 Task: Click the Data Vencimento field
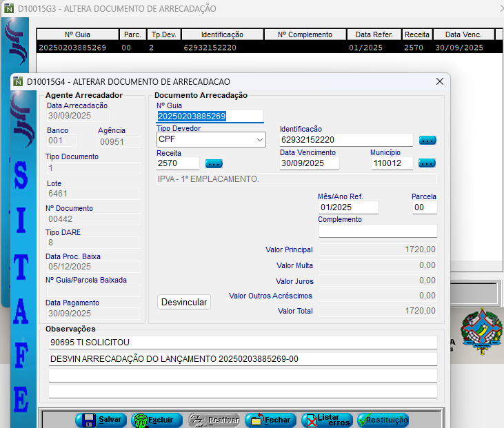coord(309,163)
